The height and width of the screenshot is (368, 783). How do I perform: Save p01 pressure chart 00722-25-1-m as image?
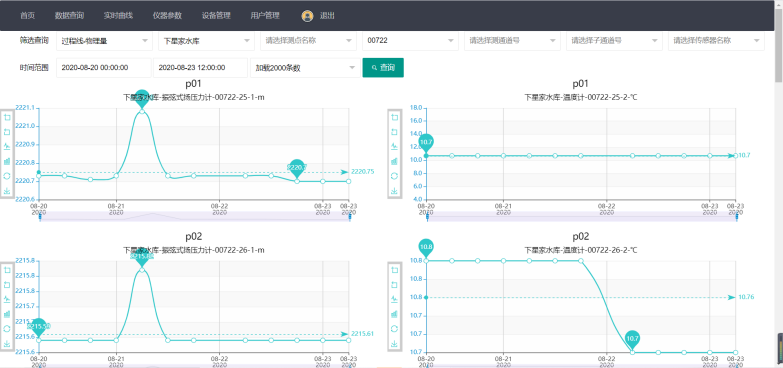tap(7, 191)
